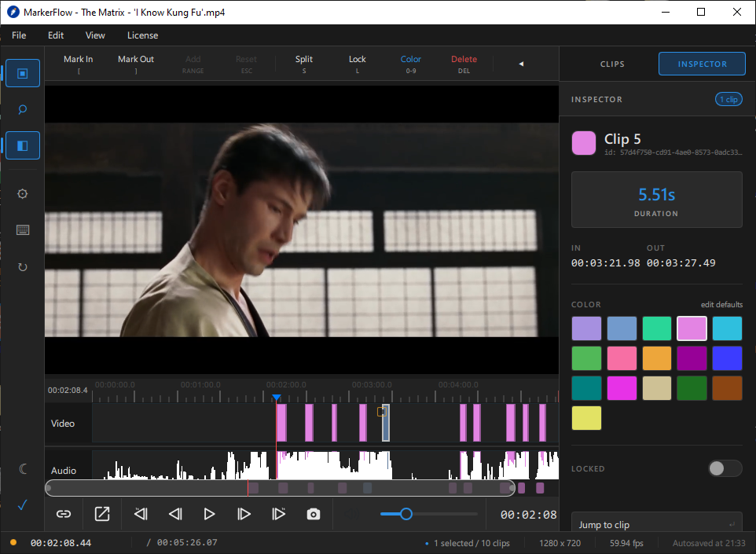This screenshot has width=756, height=554.
Task: Click the refresh arrow icon in sidebar
Action: point(23,266)
